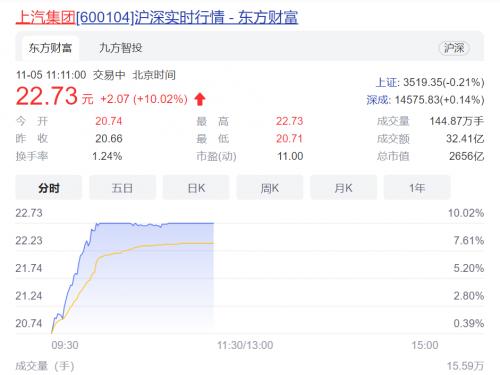
Task: Select the 日K chart tab
Action: tap(196, 188)
